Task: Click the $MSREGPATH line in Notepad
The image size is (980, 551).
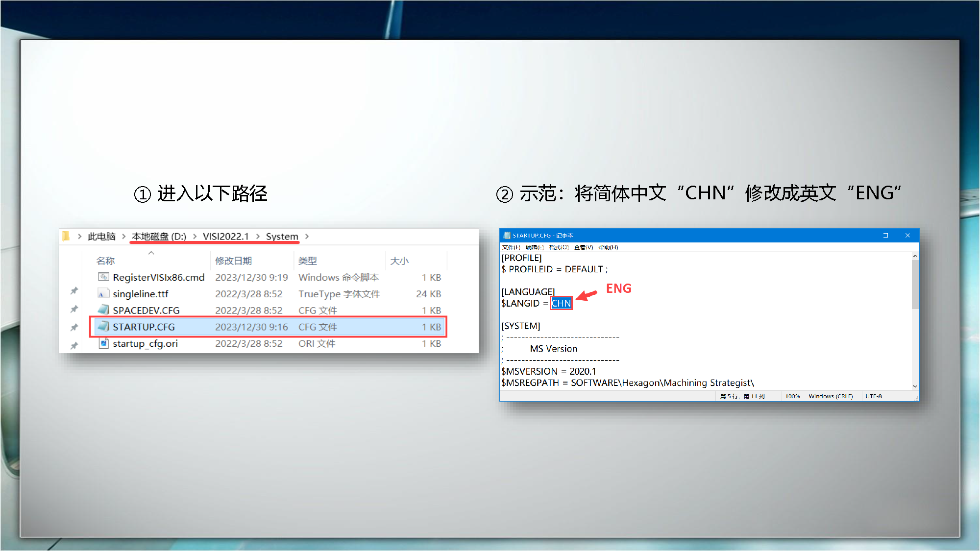Action: (627, 383)
